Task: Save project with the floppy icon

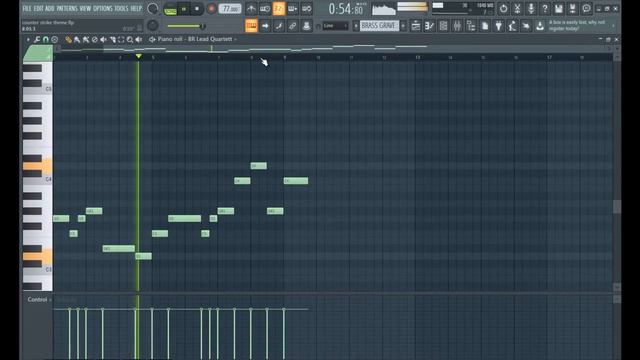Action: [559, 9]
